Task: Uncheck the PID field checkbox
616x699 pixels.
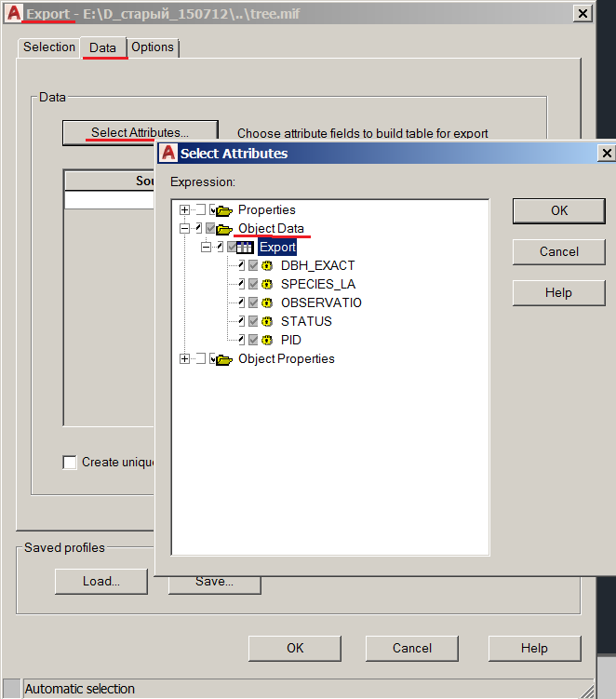Action: tap(253, 340)
